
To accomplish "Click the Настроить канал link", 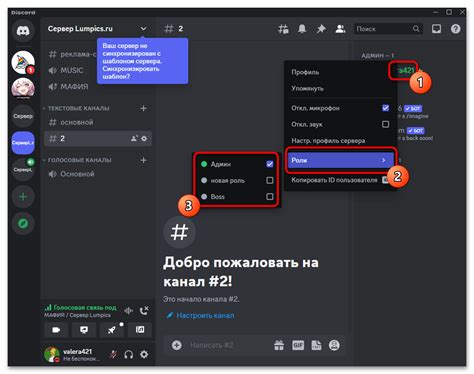I will (x=205, y=315).
